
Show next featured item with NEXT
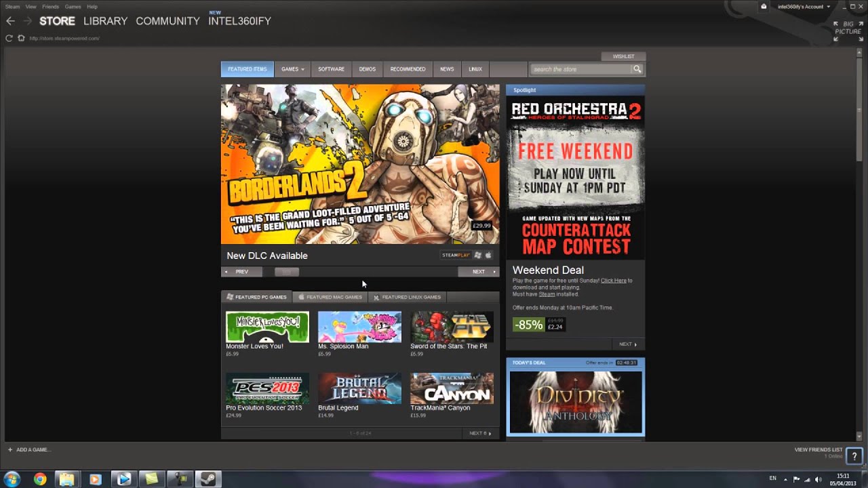pos(479,272)
